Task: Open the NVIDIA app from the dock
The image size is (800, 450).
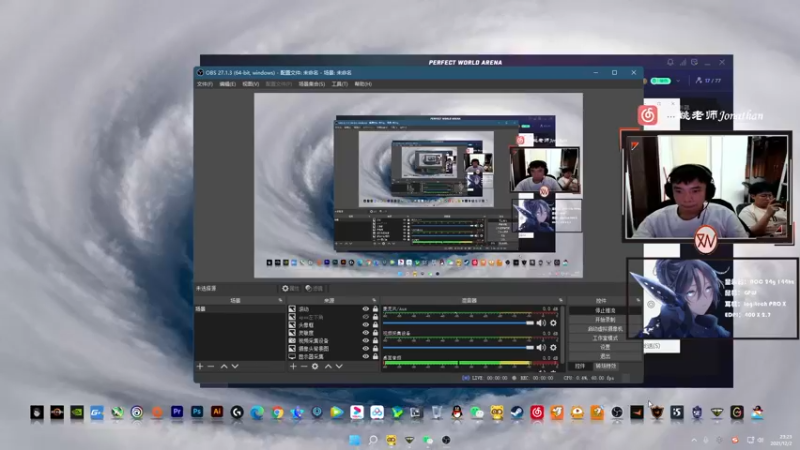Action: pyautogui.click(x=77, y=412)
